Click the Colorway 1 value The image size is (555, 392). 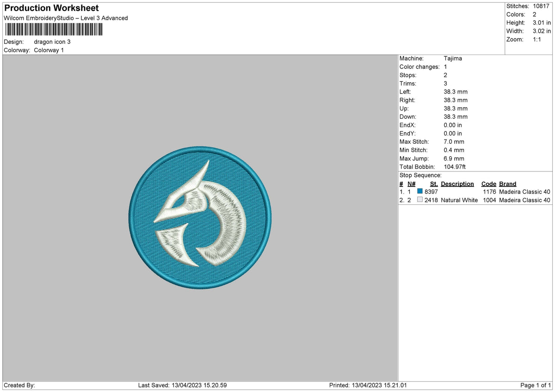pos(49,50)
